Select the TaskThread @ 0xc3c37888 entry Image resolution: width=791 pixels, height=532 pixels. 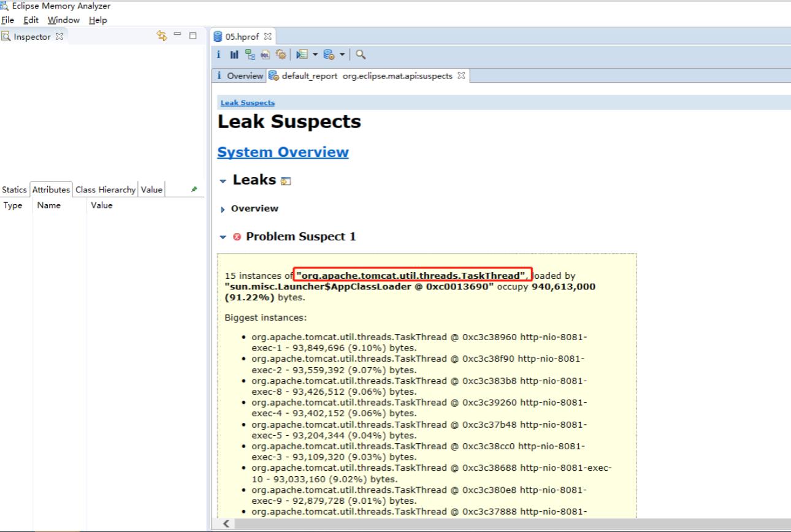tap(419, 513)
